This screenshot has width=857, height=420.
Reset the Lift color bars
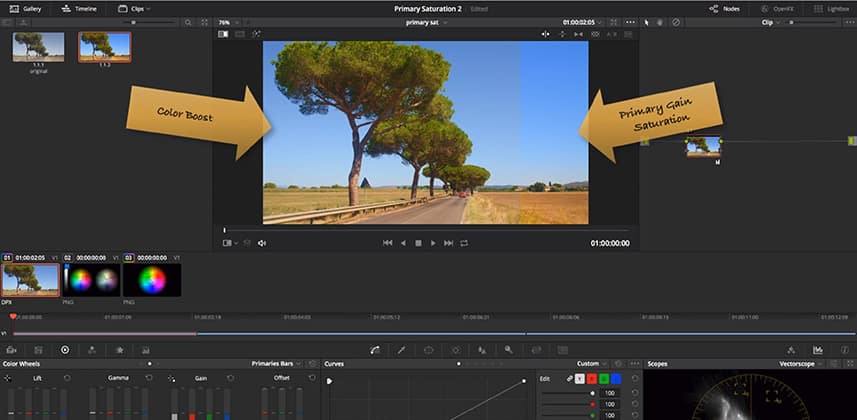coord(67,378)
